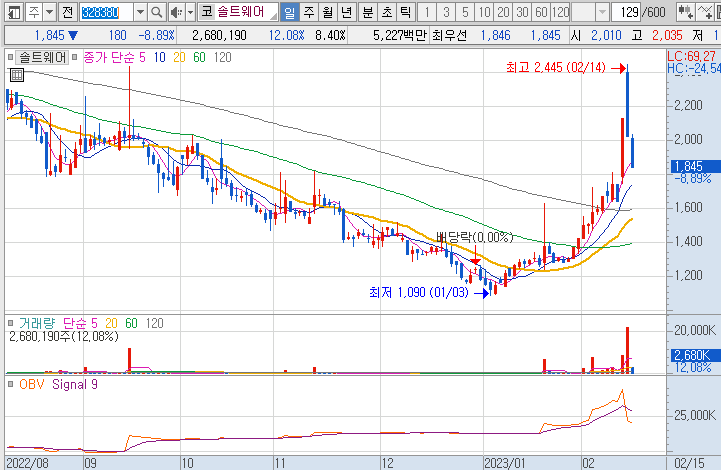Select the 분 minute period tab
Screen dimensions: 721x470
[x=367, y=12]
